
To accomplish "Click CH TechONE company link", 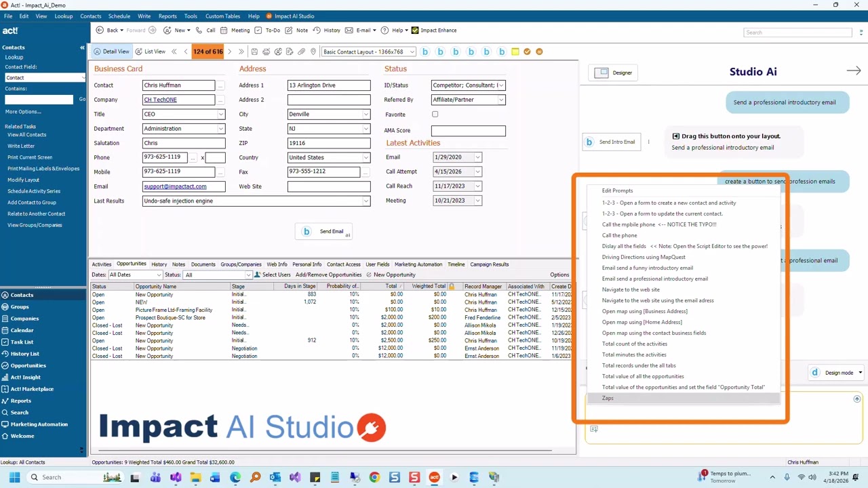I will pyautogui.click(x=161, y=100).
